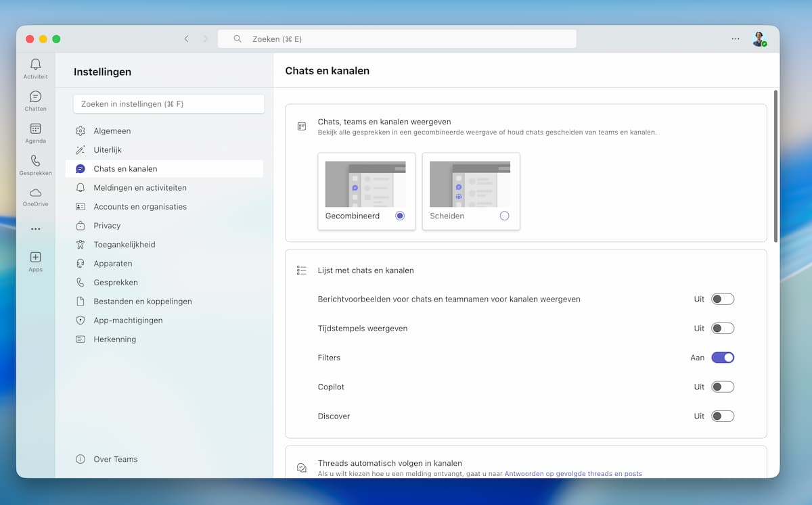The image size is (812, 505).
Task: Click the settings page vertical scrollbar
Action: pyautogui.click(x=775, y=166)
